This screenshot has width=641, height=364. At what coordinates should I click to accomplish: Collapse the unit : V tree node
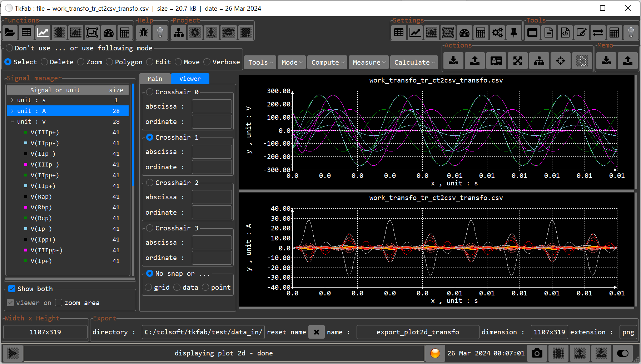coord(13,121)
